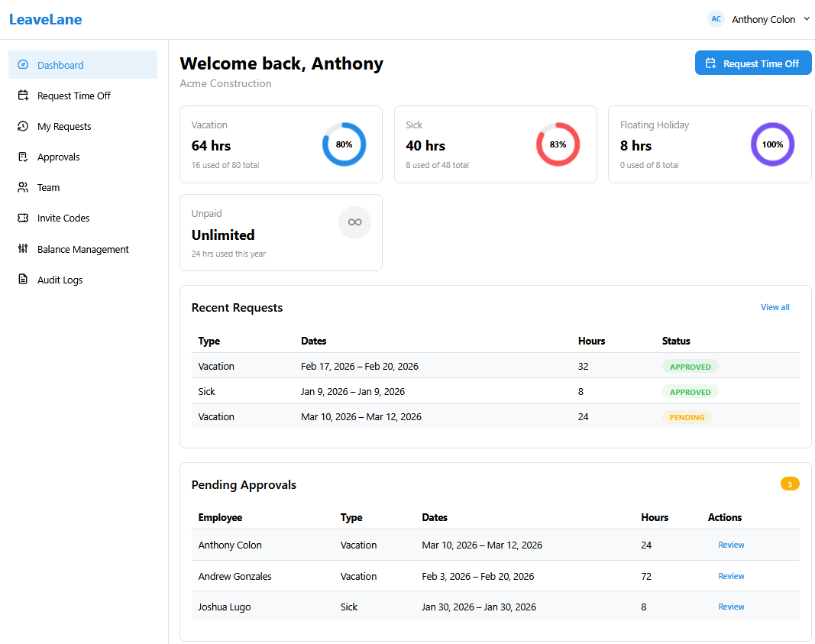This screenshot has height=644, width=815.
Task: Click the Floating Holiday 100% progress ring
Action: point(773,144)
